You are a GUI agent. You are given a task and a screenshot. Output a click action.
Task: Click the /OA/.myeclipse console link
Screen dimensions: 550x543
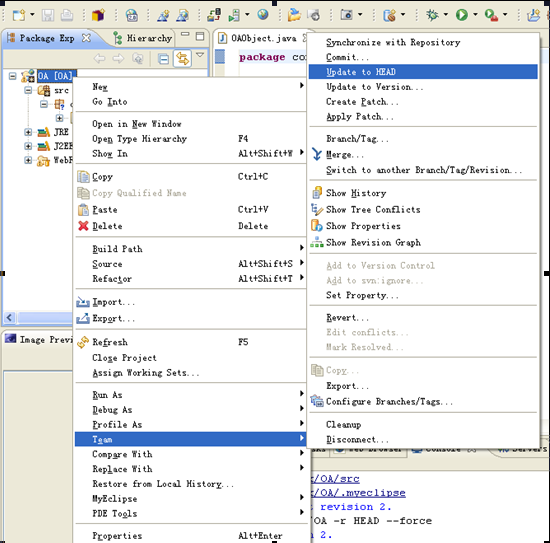tap(358, 493)
